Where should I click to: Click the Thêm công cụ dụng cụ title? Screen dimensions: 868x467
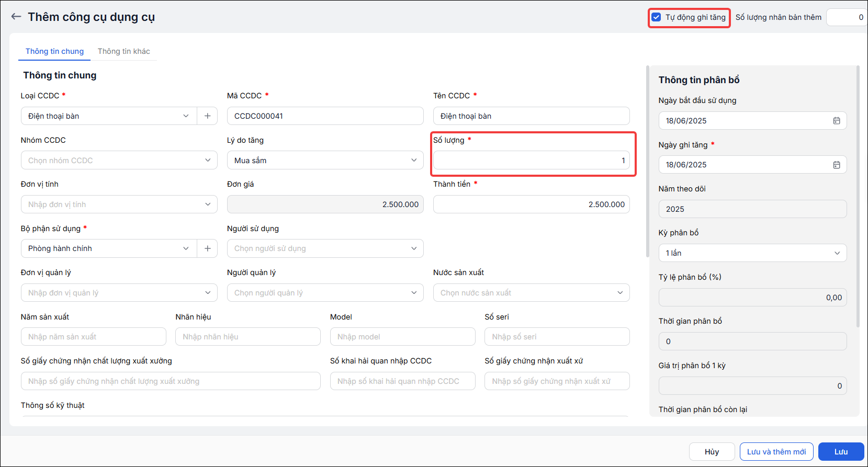92,17
